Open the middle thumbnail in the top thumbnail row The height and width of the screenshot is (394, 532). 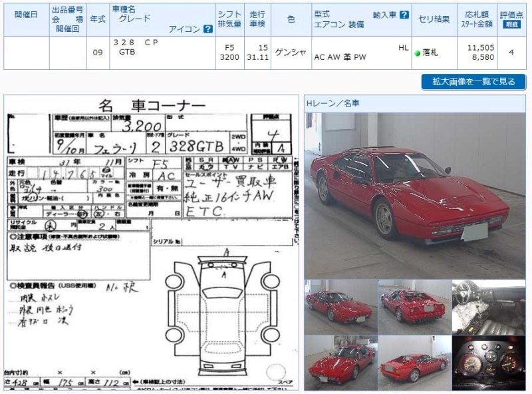(x=414, y=307)
